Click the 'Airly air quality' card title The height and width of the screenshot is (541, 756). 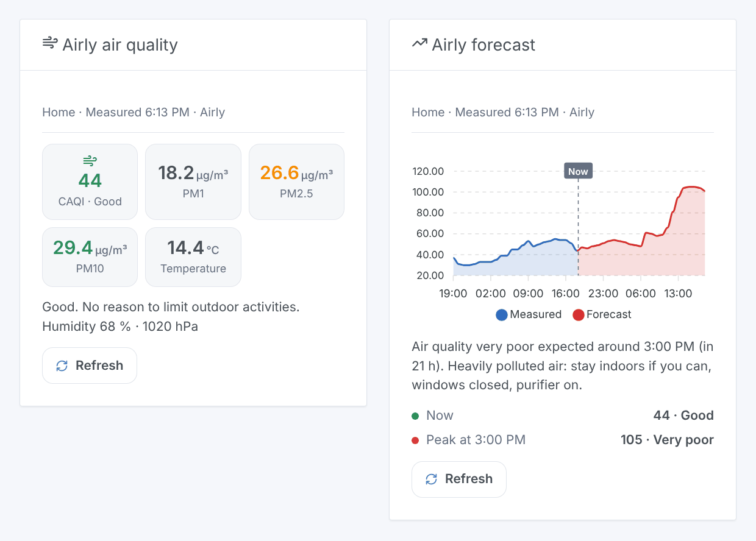point(120,44)
